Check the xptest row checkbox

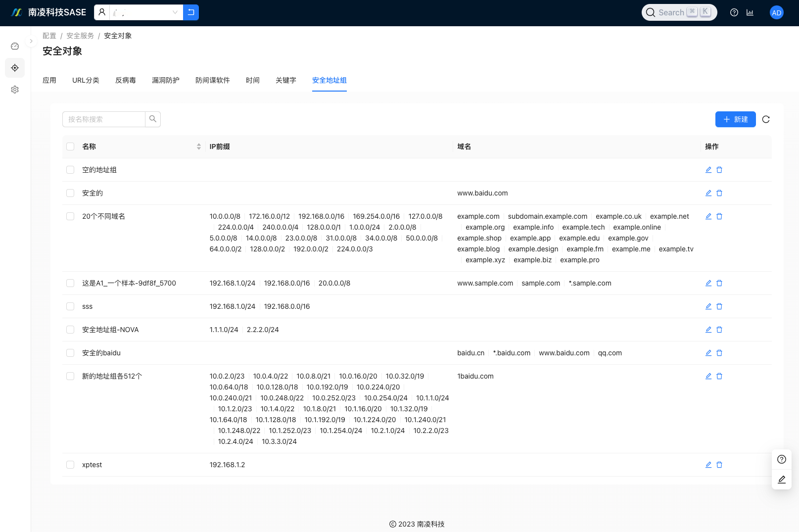70,465
